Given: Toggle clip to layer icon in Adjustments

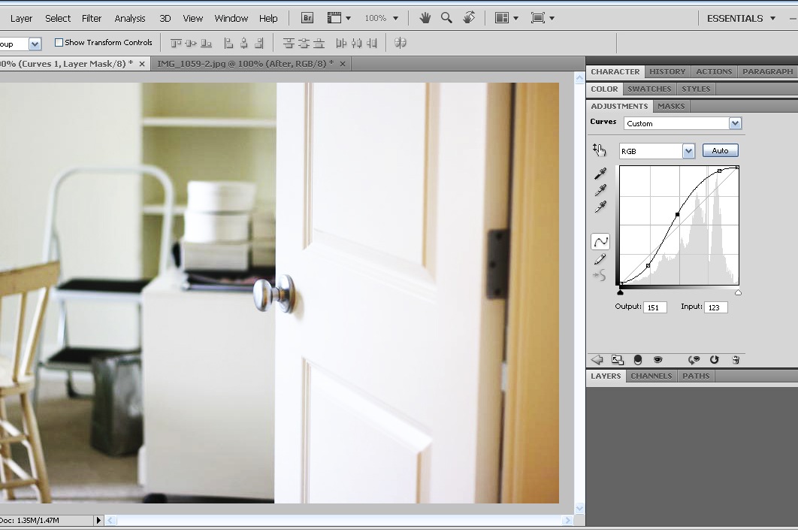Looking at the screenshot, I should click(x=638, y=360).
